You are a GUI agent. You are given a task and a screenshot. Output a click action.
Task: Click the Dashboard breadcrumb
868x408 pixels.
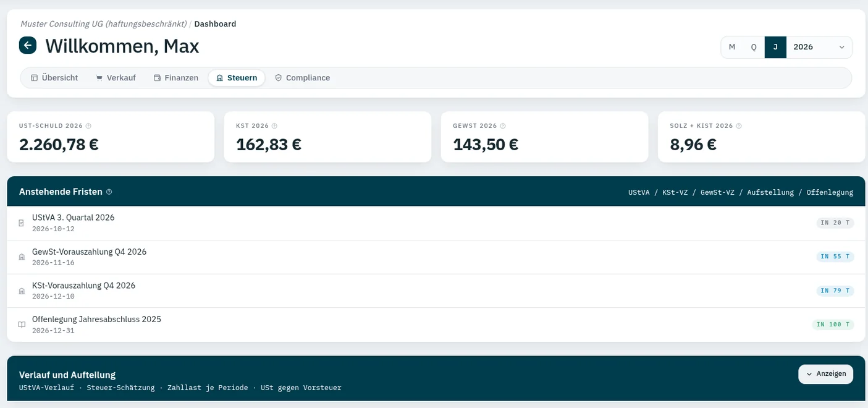tap(215, 24)
